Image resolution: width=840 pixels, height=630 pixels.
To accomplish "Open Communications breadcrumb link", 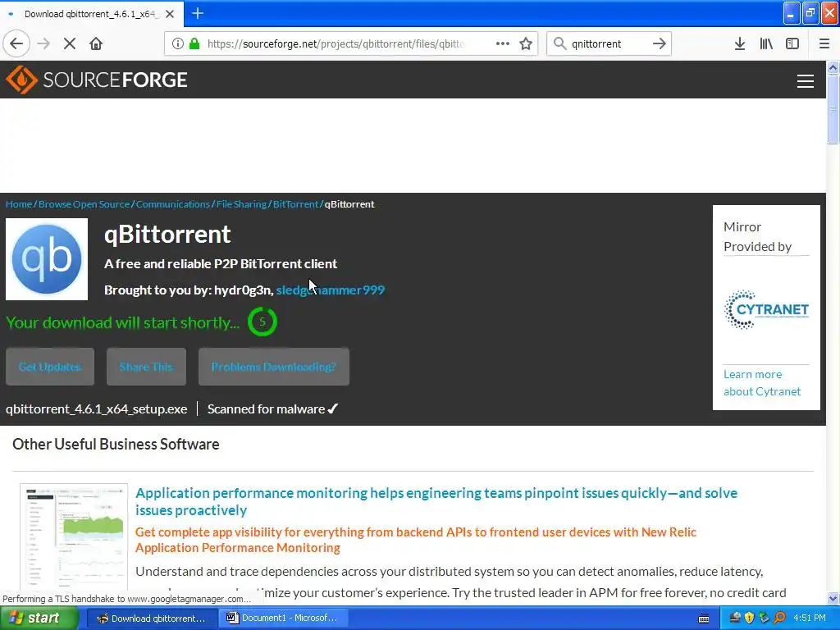I will (173, 204).
